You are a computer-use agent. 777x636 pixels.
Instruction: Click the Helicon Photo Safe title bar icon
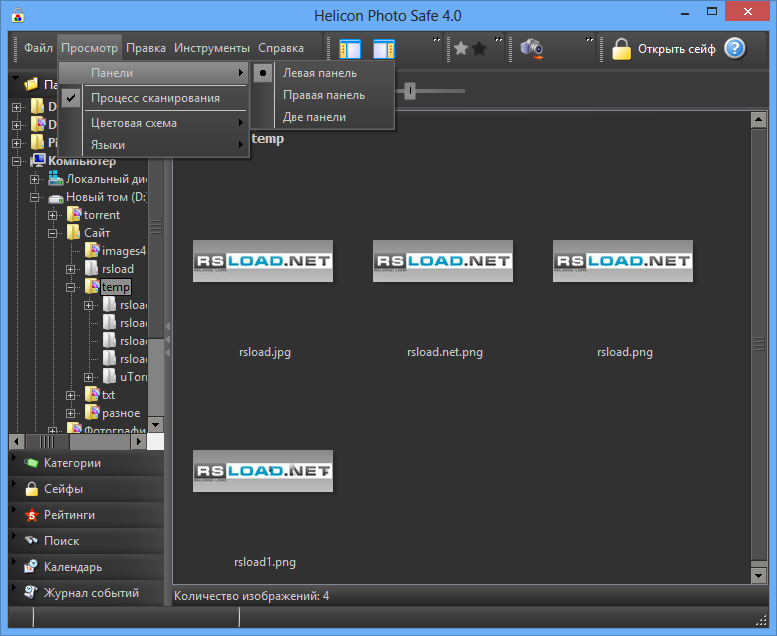click(x=18, y=16)
